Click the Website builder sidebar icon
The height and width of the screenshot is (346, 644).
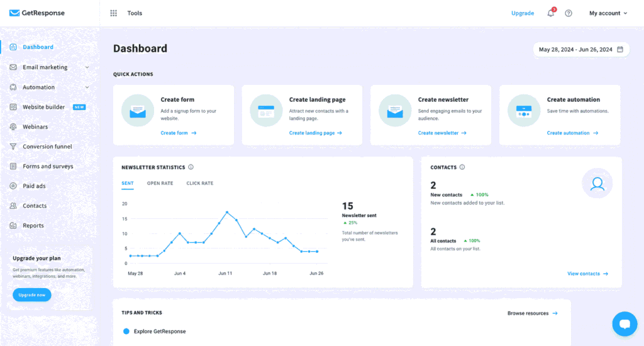[13, 107]
